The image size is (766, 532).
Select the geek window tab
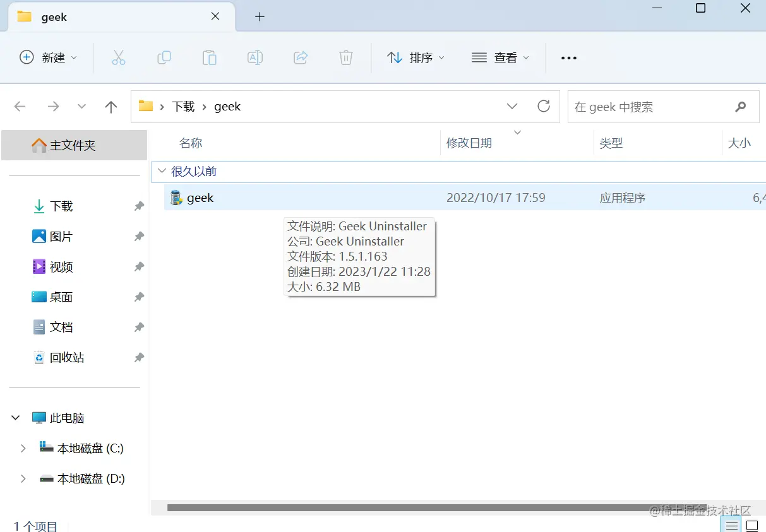121,17
